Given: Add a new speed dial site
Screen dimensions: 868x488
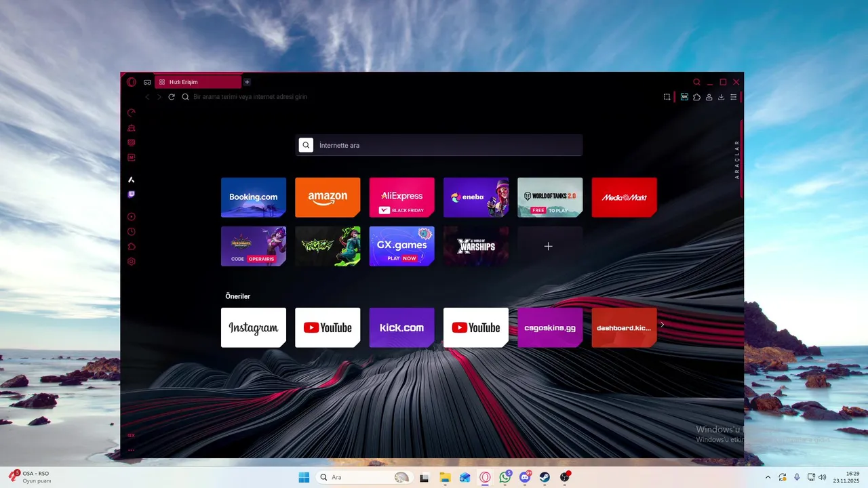Looking at the screenshot, I should tap(550, 246).
